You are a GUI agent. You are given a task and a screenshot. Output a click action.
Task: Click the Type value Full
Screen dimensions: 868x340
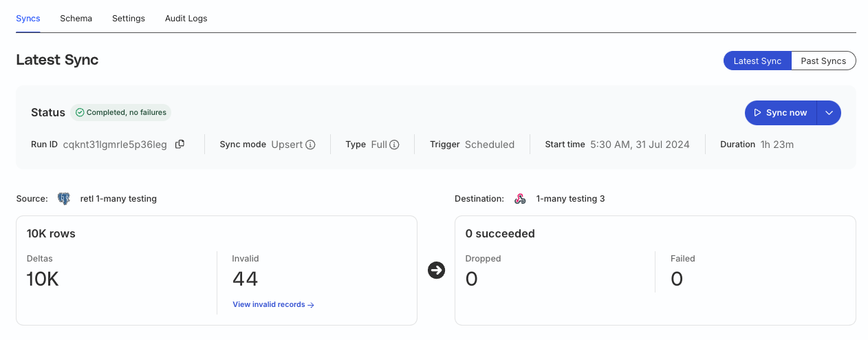(x=379, y=145)
